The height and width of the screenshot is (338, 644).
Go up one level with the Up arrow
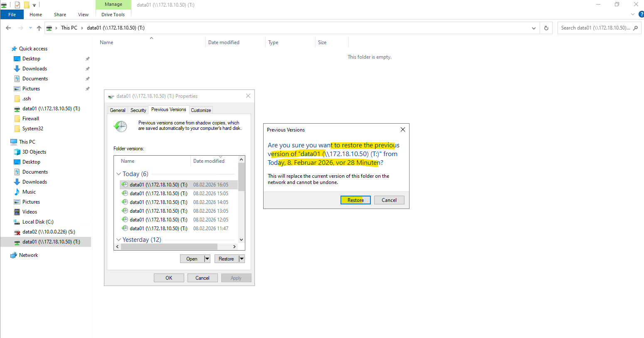pos(39,28)
